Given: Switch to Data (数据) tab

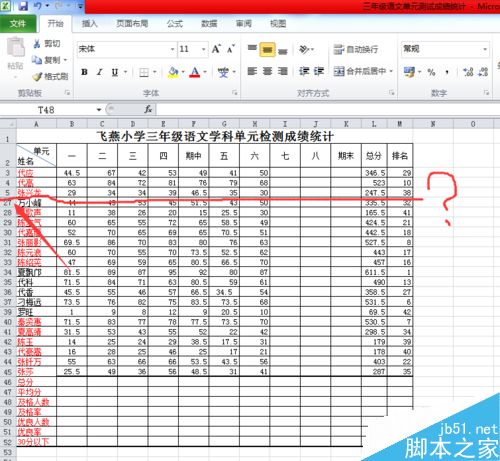Looking at the screenshot, I should coord(209,24).
